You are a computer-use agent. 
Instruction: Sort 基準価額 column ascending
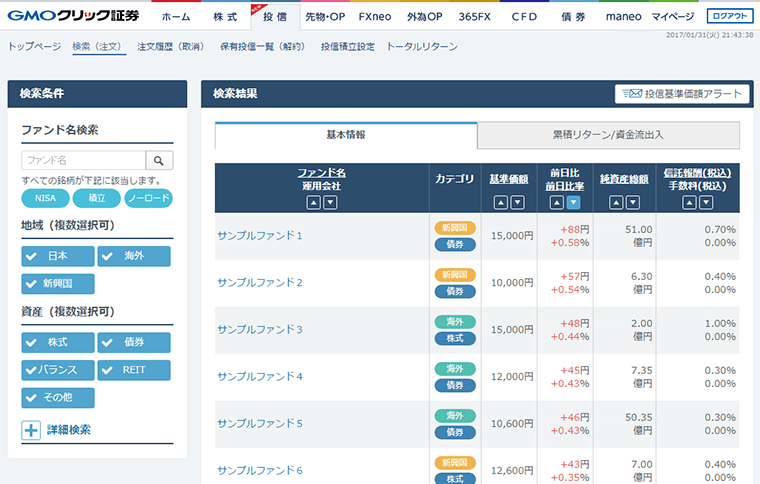pos(500,203)
